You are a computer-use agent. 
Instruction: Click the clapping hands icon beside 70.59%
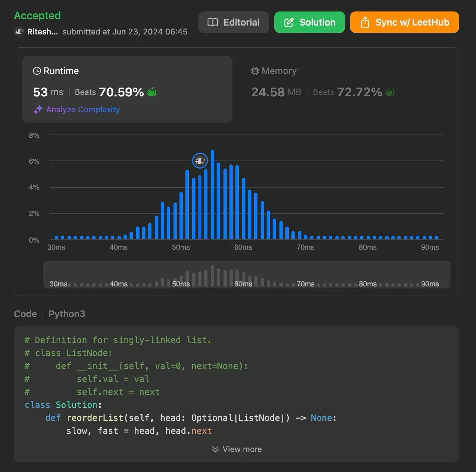click(x=152, y=92)
